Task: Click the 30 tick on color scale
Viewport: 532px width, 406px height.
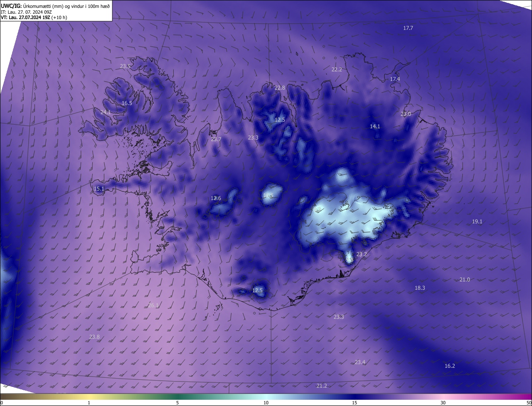Action: (x=443, y=403)
